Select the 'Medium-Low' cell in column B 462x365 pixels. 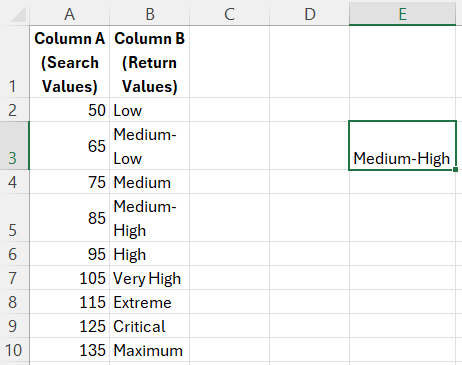point(149,146)
